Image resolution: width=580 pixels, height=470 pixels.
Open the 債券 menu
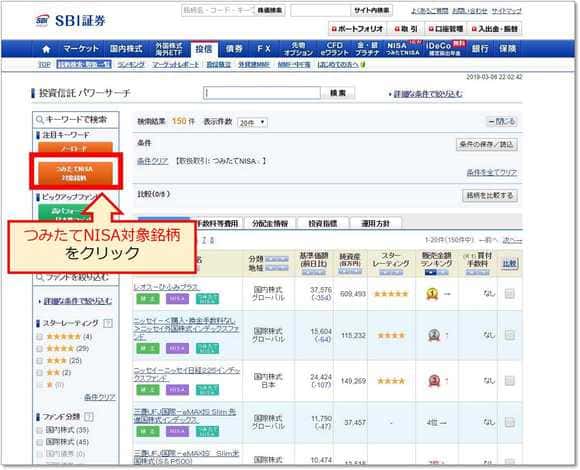pyautogui.click(x=234, y=49)
